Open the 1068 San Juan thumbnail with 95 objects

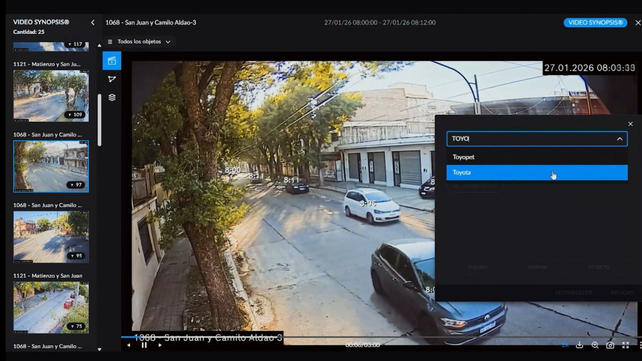[51, 237]
